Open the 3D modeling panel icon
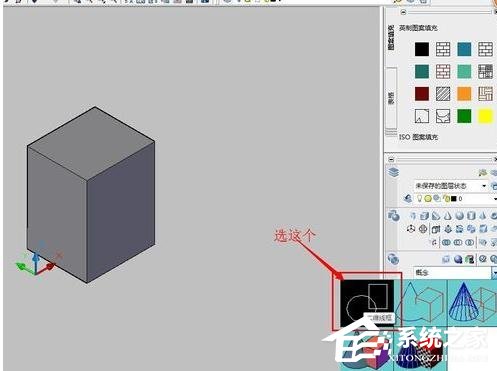This screenshot has height=371, width=497. [x=394, y=216]
